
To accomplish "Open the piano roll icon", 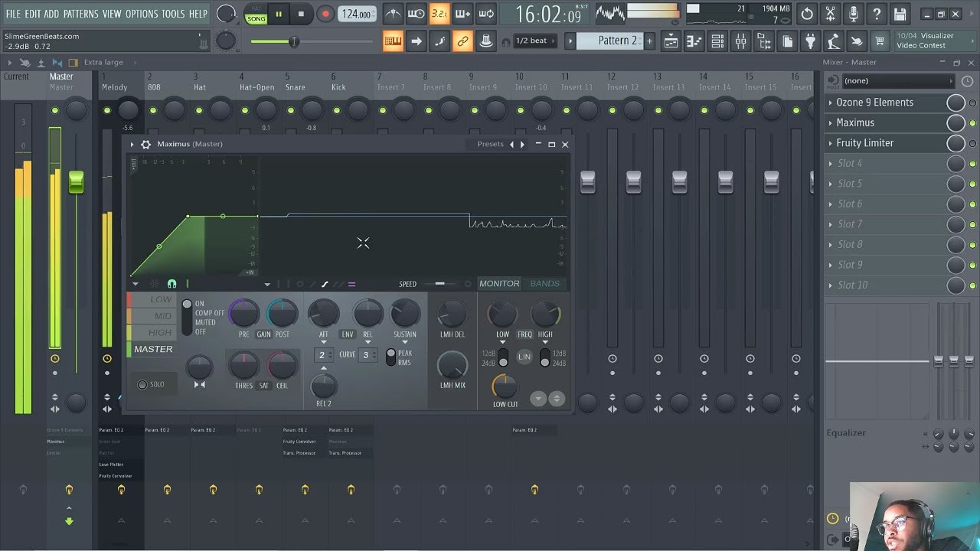I will pyautogui.click(x=694, y=41).
